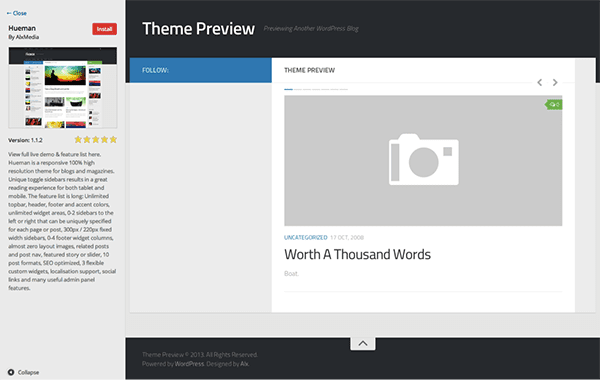Viewport: 600px width, 380px height.
Task: Click the Close link in sidebar
Action: point(16,13)
